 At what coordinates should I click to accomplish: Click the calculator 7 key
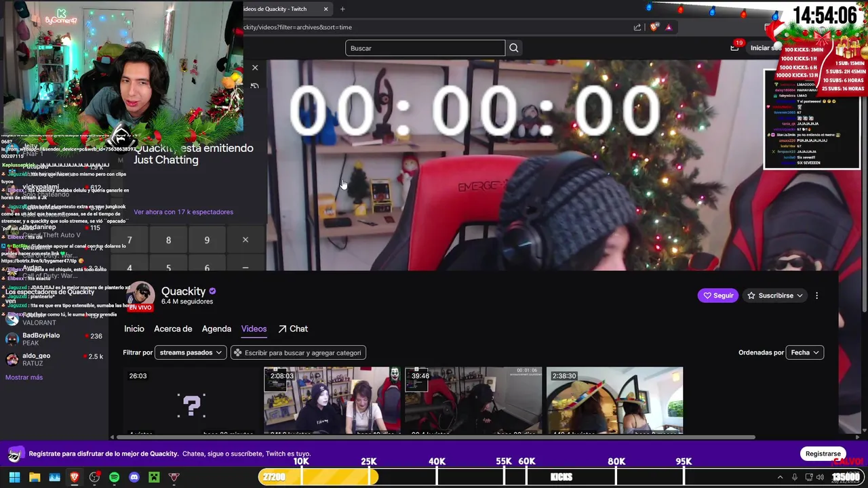coord(130,240)
